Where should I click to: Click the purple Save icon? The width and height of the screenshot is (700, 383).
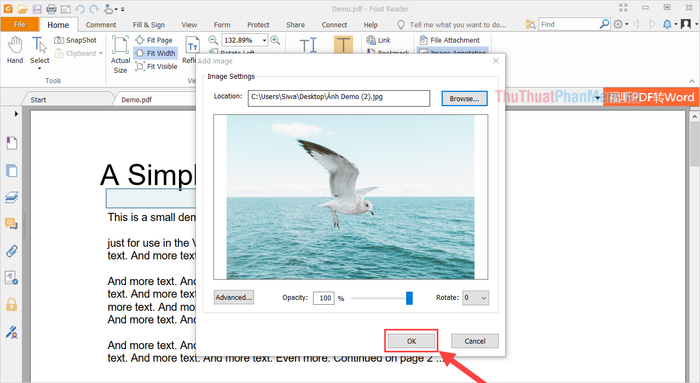[37, 9]
